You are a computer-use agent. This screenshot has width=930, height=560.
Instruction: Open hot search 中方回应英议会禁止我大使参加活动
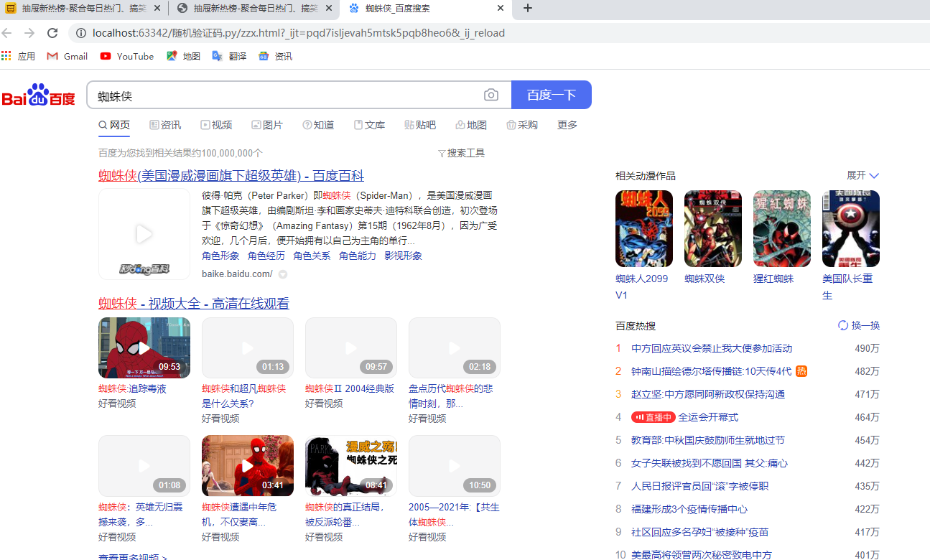point(712,348)
